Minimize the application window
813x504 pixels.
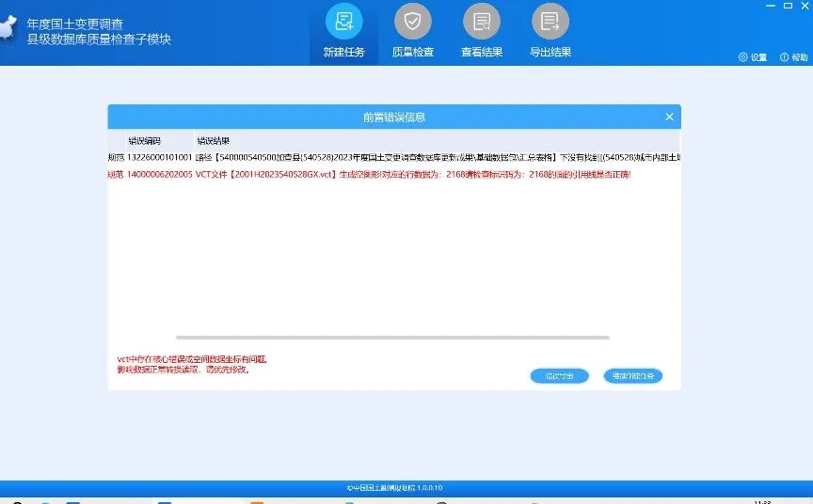tap(766, 7)
